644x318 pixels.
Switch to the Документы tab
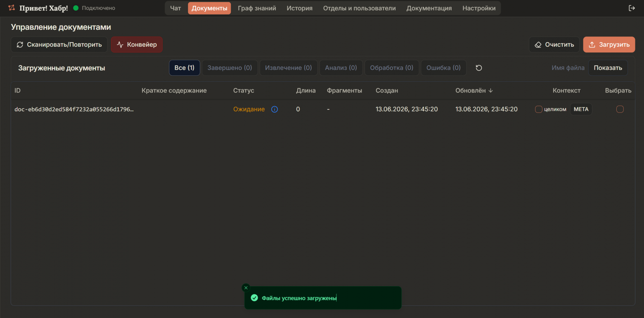point(209,8)
